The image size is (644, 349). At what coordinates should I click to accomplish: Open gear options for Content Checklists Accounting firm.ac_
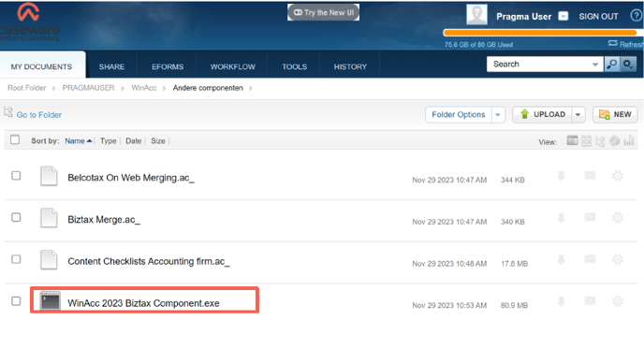(x=618, y=259)
